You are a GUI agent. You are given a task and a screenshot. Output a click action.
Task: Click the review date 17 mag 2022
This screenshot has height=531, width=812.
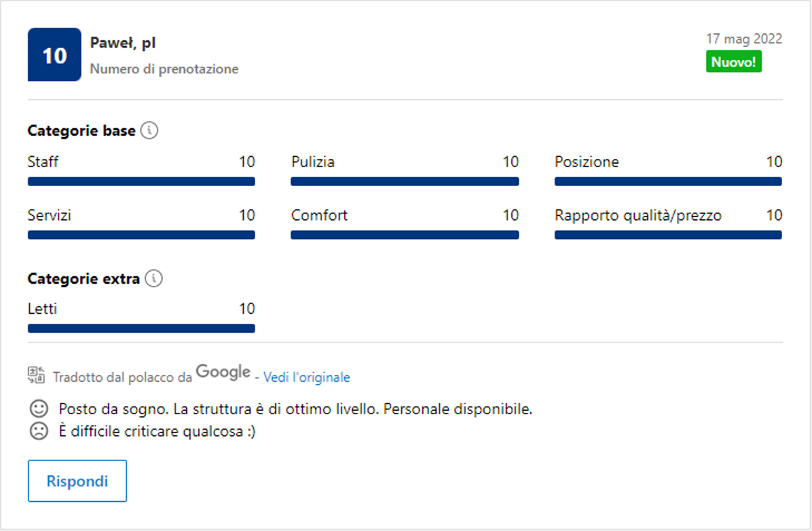tap(744, 39)
